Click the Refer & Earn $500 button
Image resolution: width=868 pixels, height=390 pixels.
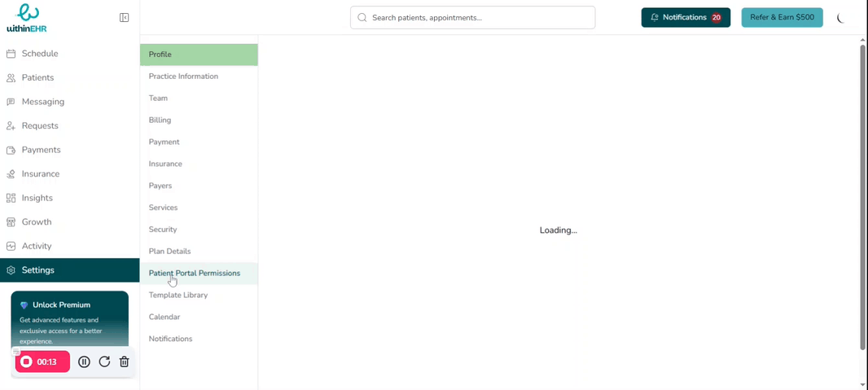(782, 17)
